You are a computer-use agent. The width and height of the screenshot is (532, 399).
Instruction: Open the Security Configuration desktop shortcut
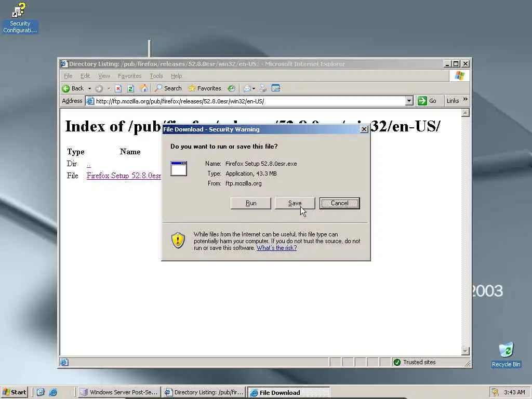[x=20, y=18]
